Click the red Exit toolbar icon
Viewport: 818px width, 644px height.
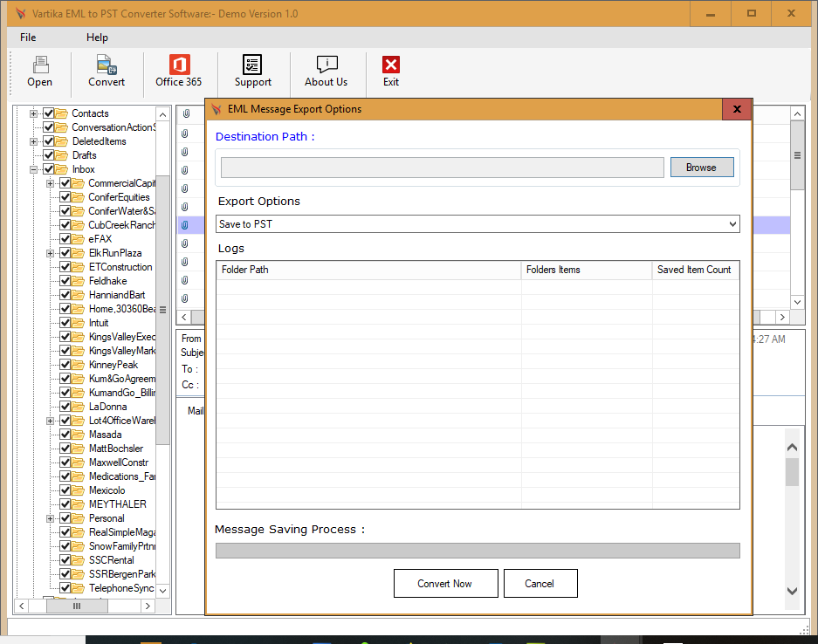coord(391,65)
